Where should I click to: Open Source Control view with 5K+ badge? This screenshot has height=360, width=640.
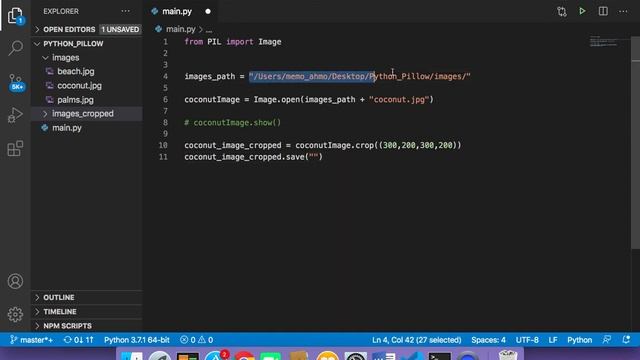point(16,82)
